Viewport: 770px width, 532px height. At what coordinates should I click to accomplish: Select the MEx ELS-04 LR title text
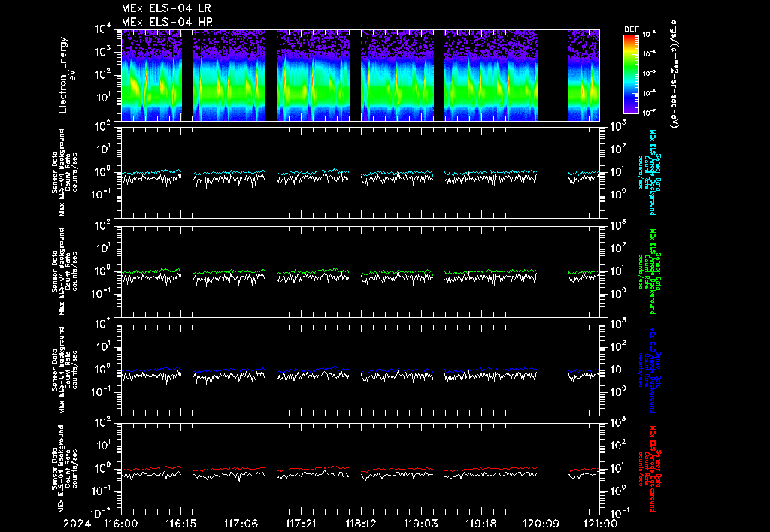[x=166, y=8]
